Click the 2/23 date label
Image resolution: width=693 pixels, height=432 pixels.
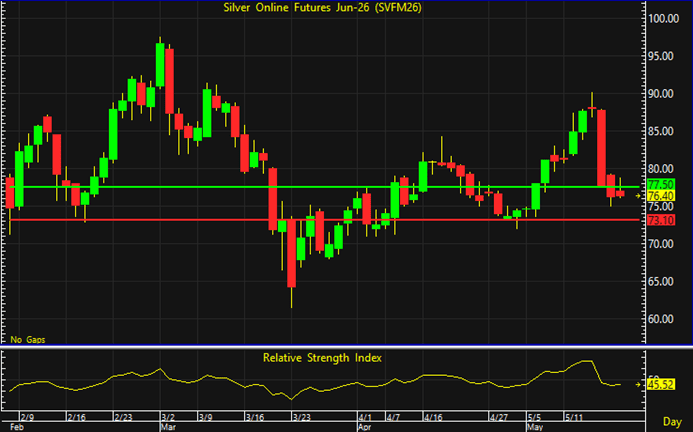tap(123, 417)
